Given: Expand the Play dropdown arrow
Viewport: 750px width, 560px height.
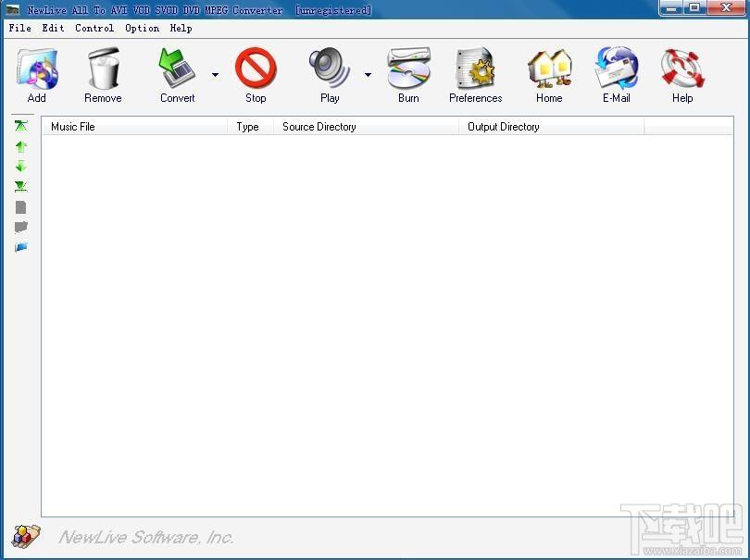Looking at the screenshot, I should 368,75.
